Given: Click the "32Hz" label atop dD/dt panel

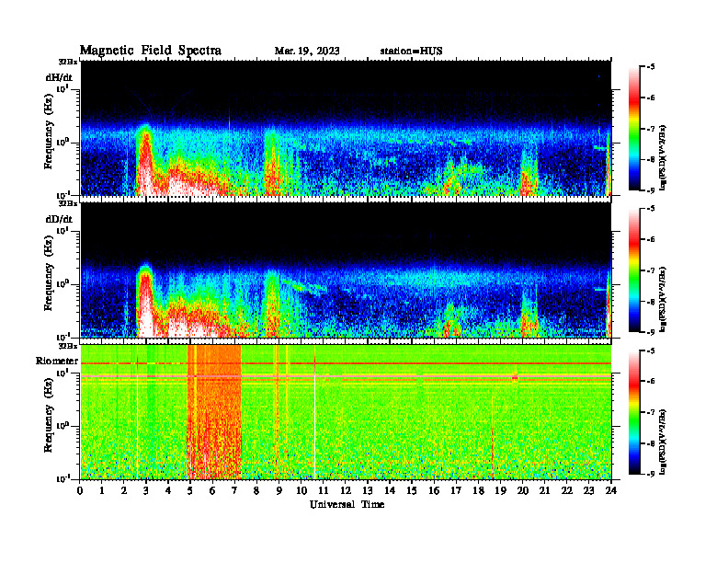Looking at the screenshot, I should pos(68,203).
